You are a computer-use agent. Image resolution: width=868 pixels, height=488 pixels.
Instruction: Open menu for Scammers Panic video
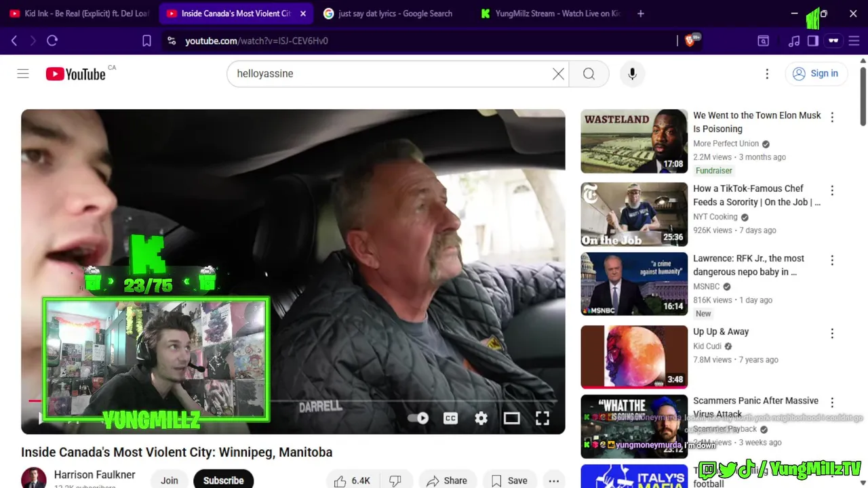point(832,403)
